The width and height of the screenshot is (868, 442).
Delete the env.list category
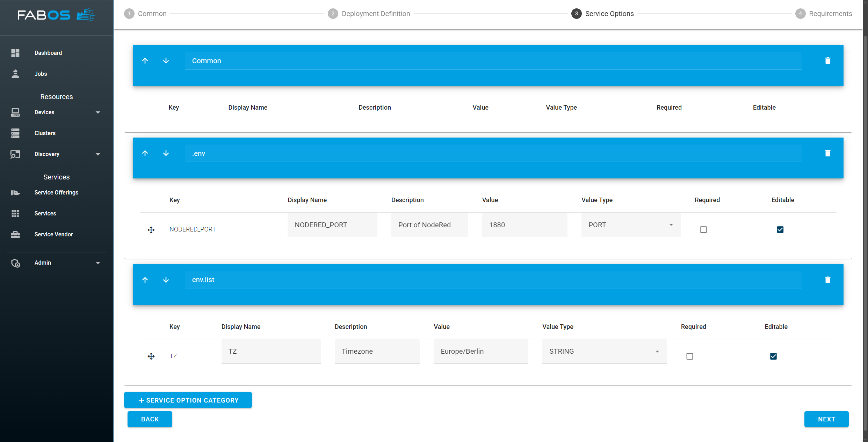827,280
